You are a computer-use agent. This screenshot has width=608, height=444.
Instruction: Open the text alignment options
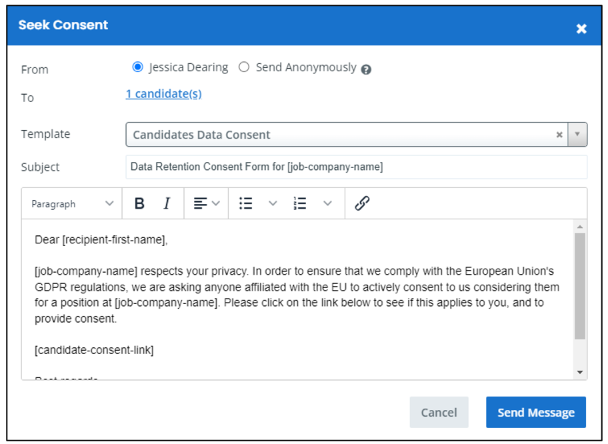click(x=206, y=203)
